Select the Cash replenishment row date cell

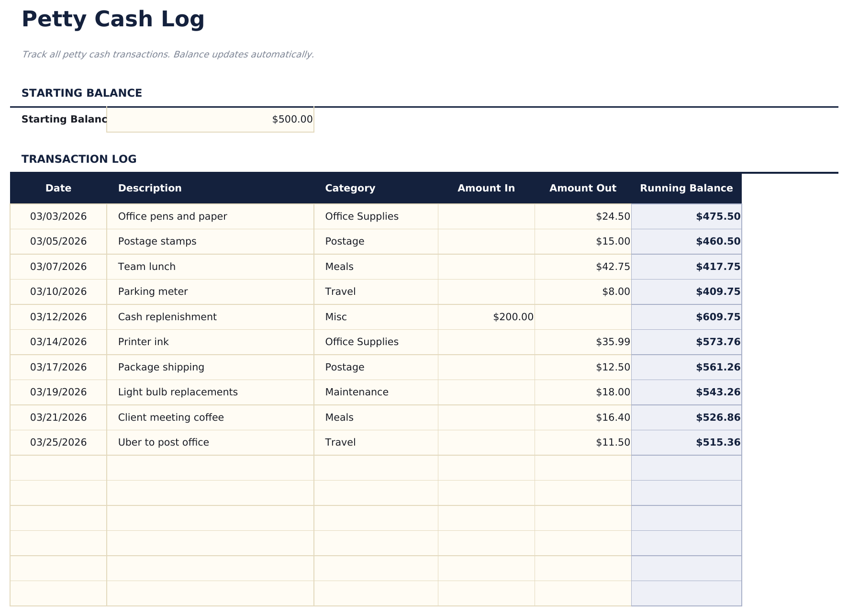(58, 316)
